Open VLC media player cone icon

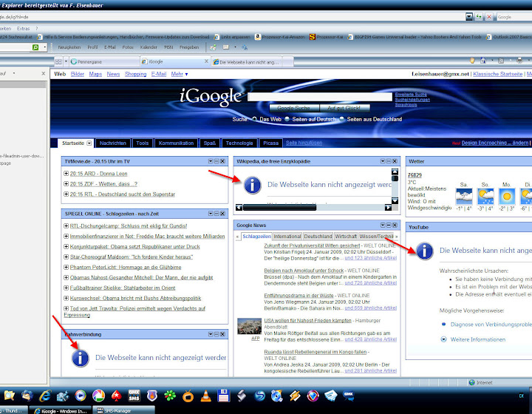point(205,396)
